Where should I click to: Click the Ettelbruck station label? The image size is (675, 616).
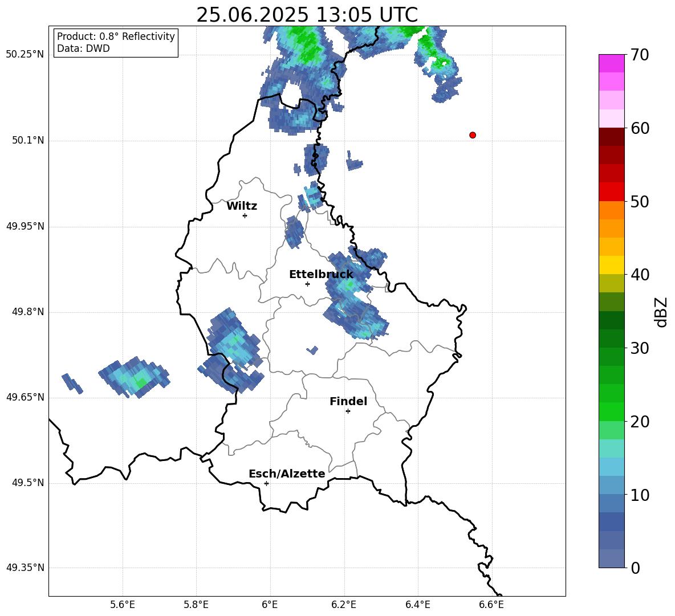coord(321,275)
